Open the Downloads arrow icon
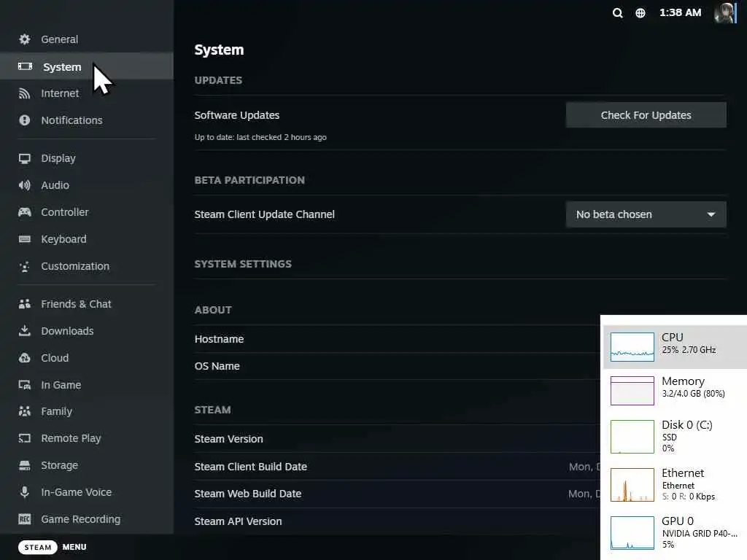The height and width of the screenshot is (560, 747). [x=24, y=330]
